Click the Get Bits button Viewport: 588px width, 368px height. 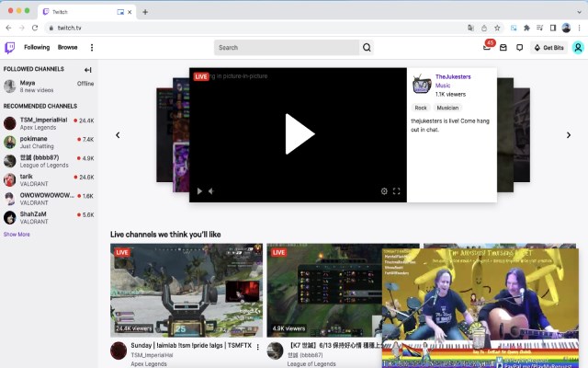(549, 48)
